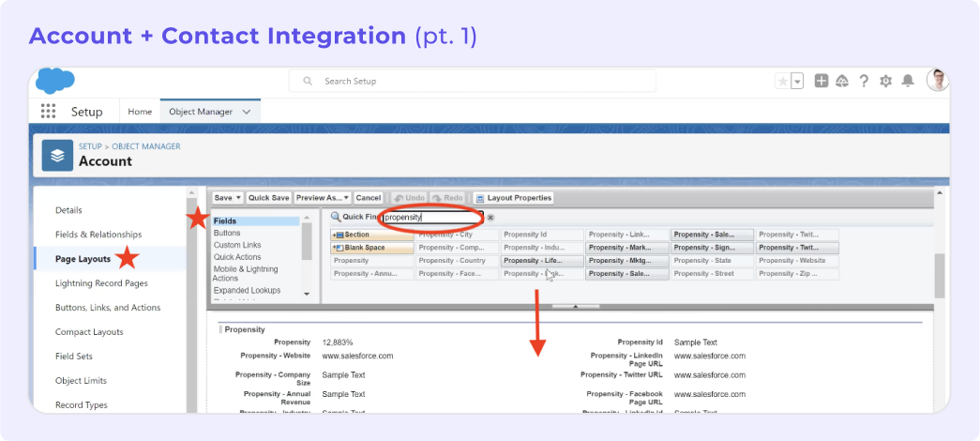The width and height of the screenshot is (980, 441).
Task: Click the Save button
Action: (x=223, y=198)
